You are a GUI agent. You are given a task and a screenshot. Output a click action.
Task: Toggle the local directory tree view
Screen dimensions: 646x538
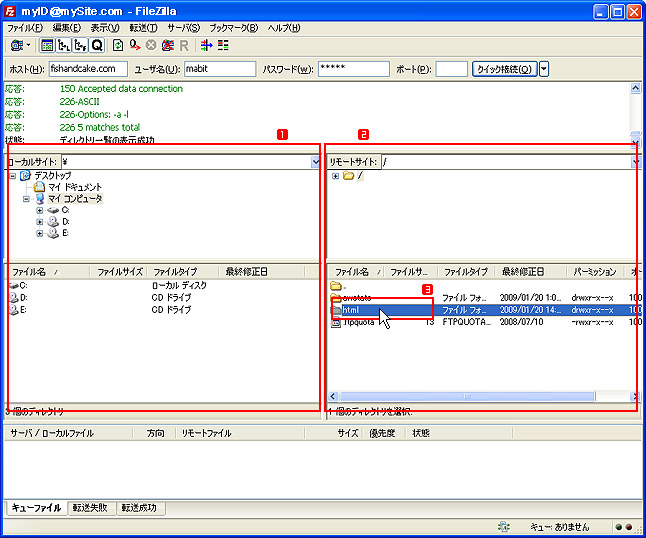tap(64, 45)
